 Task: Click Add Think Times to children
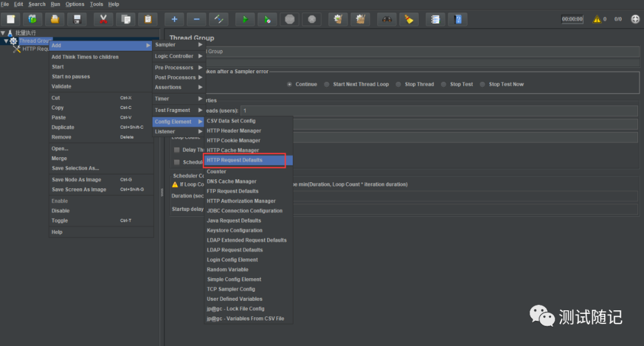pyautogui.click(x=85, y=57)
